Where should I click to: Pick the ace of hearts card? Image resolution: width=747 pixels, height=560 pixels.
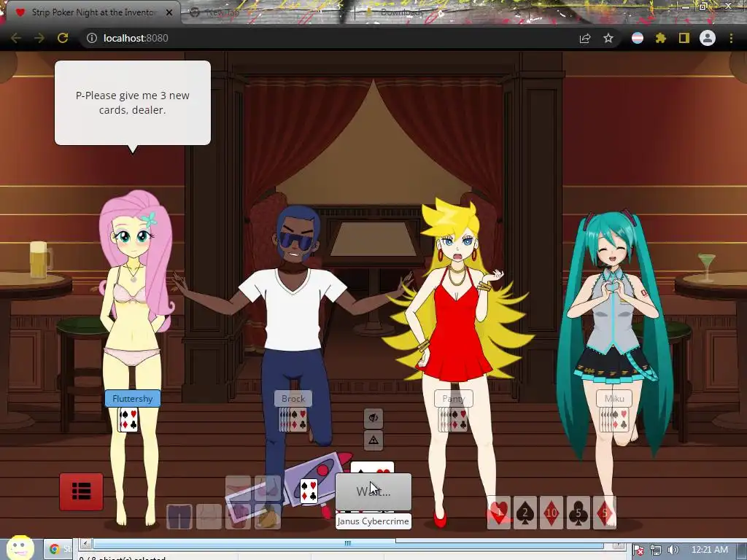coord(499,513)
